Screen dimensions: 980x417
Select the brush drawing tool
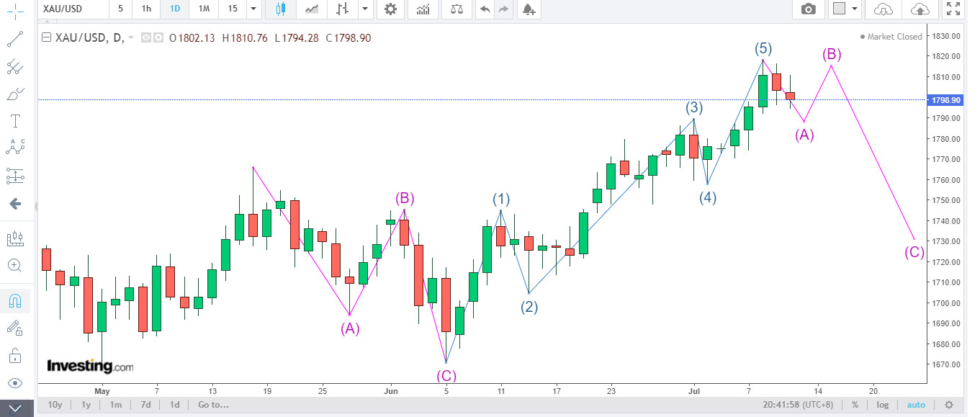click(16, 94)
